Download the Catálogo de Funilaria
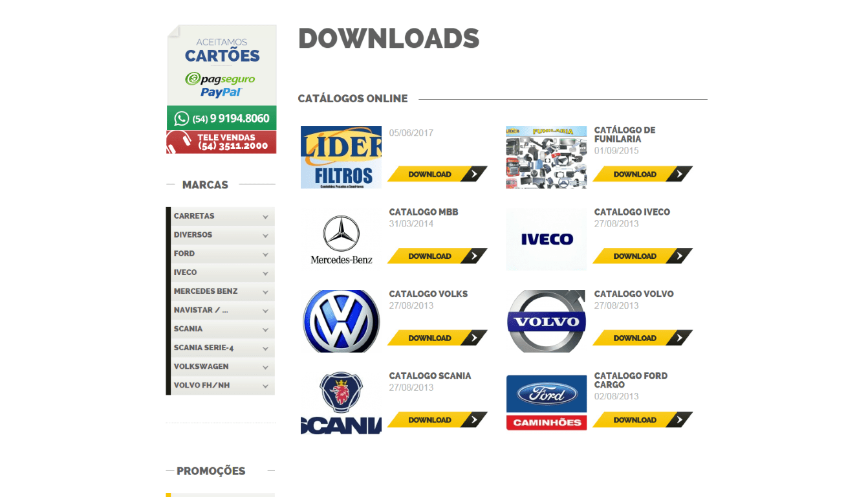The width and height of the screenshot is (868, 497). 642,174
